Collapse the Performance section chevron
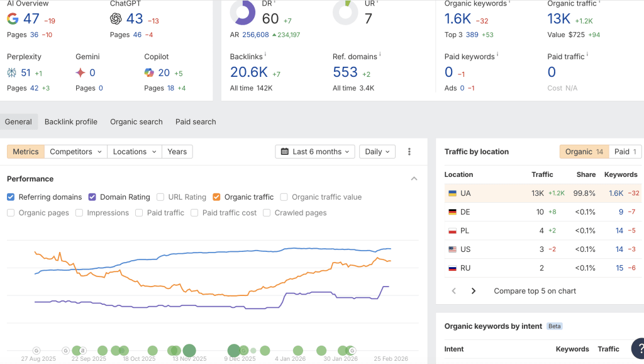 (x=414, y=178)
